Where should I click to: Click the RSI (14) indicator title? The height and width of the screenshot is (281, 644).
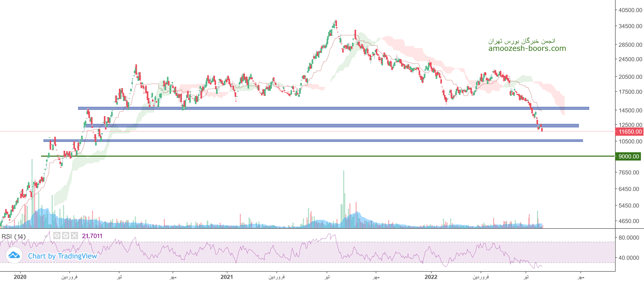[13, 236]
